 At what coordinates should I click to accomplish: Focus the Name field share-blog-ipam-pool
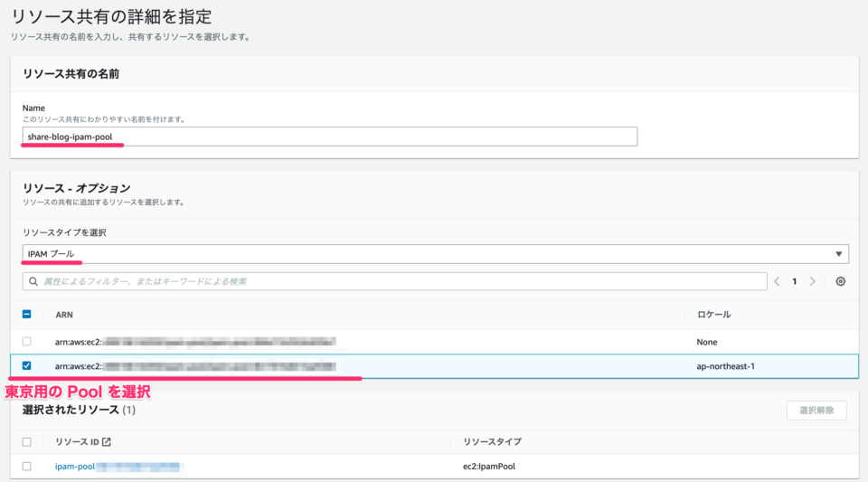(x=330, y=137)
